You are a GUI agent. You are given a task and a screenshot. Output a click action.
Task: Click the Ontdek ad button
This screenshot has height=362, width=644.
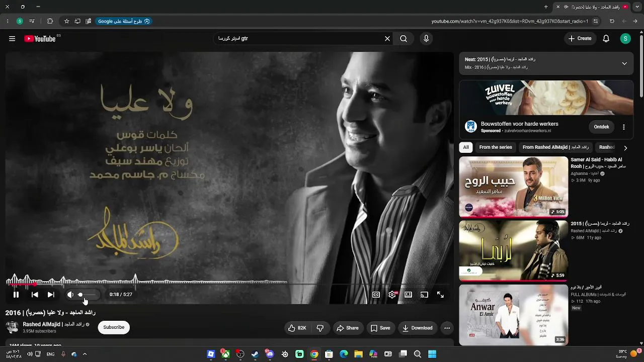[x=602, y=127]
